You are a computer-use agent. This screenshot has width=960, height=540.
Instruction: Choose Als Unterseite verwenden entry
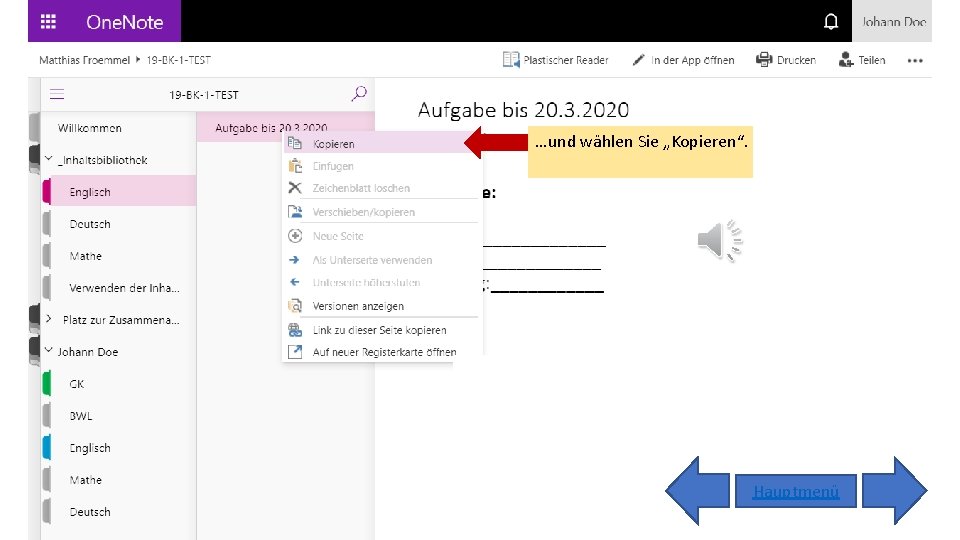click(381, 260)
